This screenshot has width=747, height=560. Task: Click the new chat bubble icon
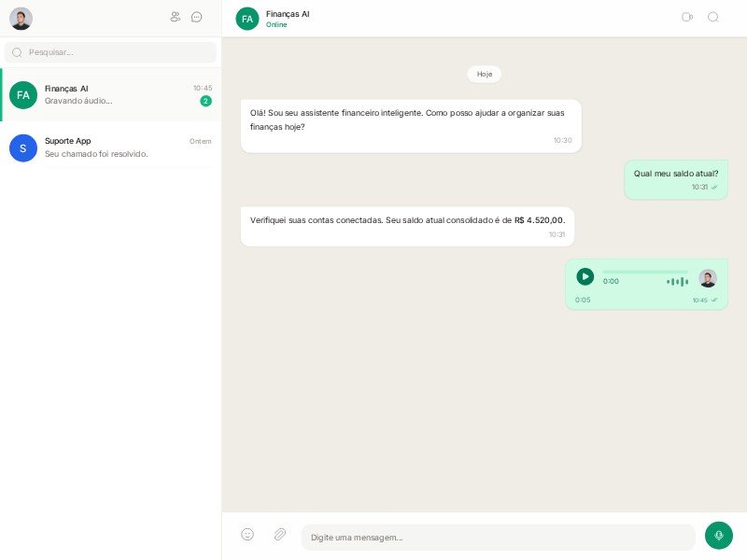pos(197,17)
